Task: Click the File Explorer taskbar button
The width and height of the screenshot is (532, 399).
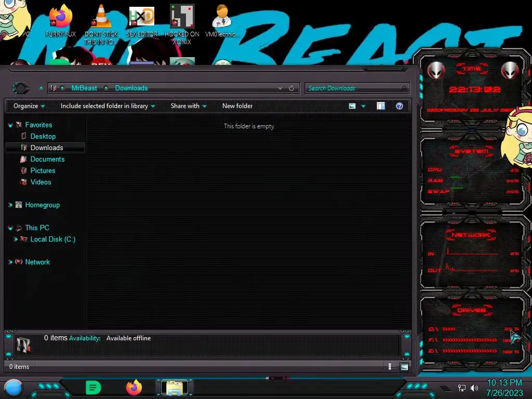Action: pyautogui.click(x=175, y=388)
